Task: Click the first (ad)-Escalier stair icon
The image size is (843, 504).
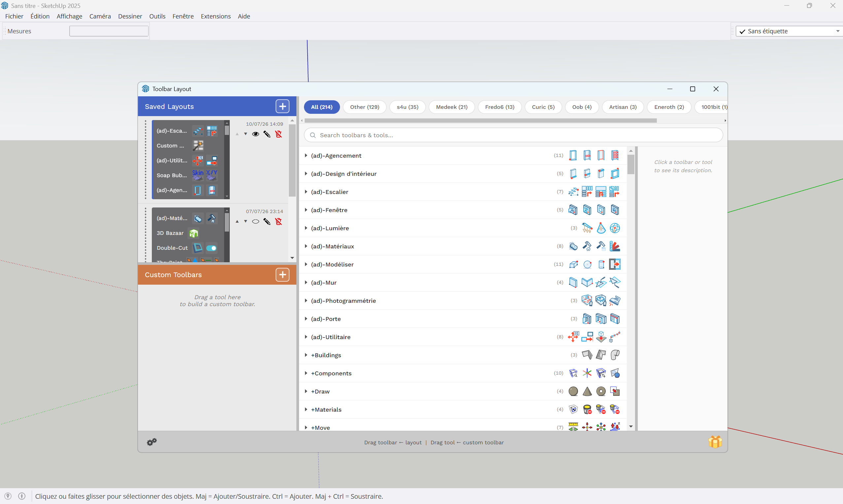Action: 573,192
